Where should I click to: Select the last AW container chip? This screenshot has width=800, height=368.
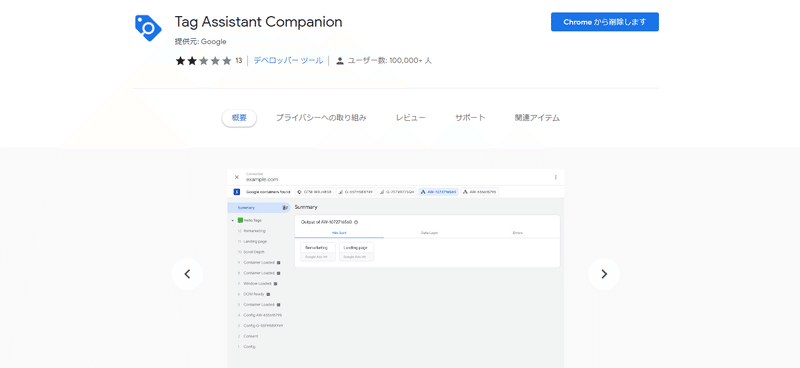click(x=480, y=192)
